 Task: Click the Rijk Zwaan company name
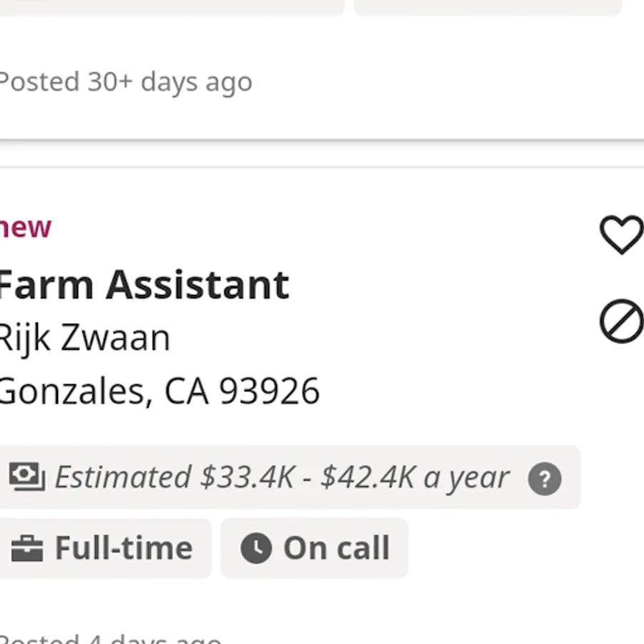(84, 338)
